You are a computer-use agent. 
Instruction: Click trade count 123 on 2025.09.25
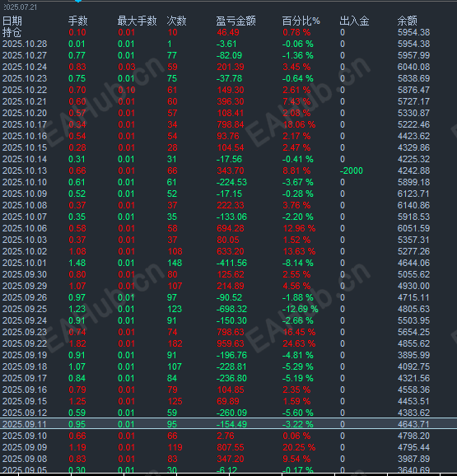pos(175,310)
